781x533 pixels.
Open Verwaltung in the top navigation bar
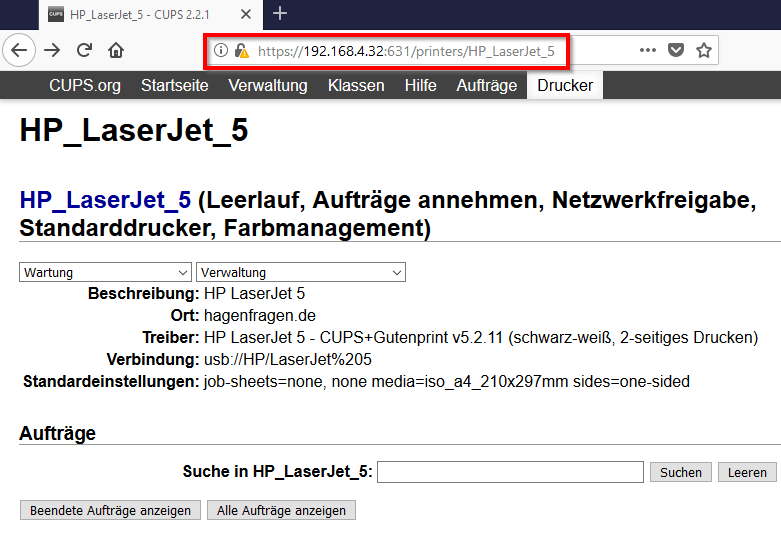tap(267, 85)
